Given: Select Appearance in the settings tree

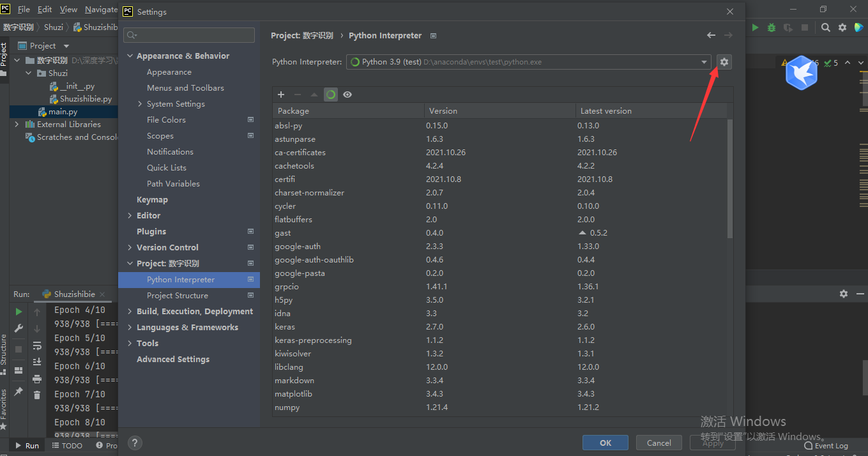Looking at the screenshot, I should (x=169, y=72).
